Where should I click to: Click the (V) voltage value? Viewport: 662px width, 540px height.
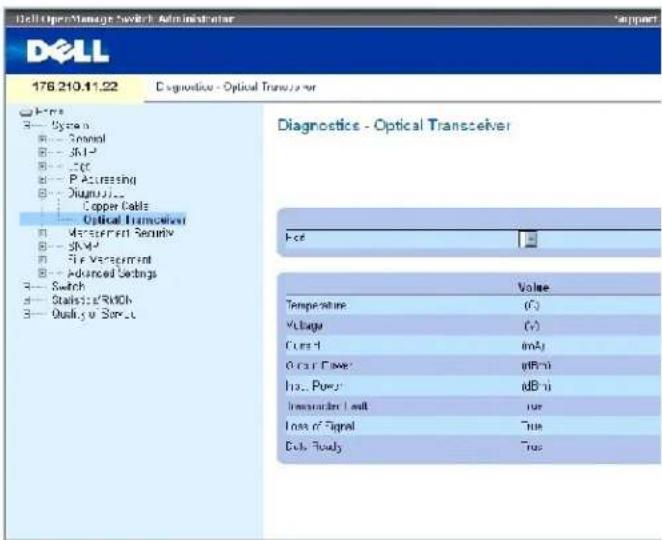(x=532, y=326)
